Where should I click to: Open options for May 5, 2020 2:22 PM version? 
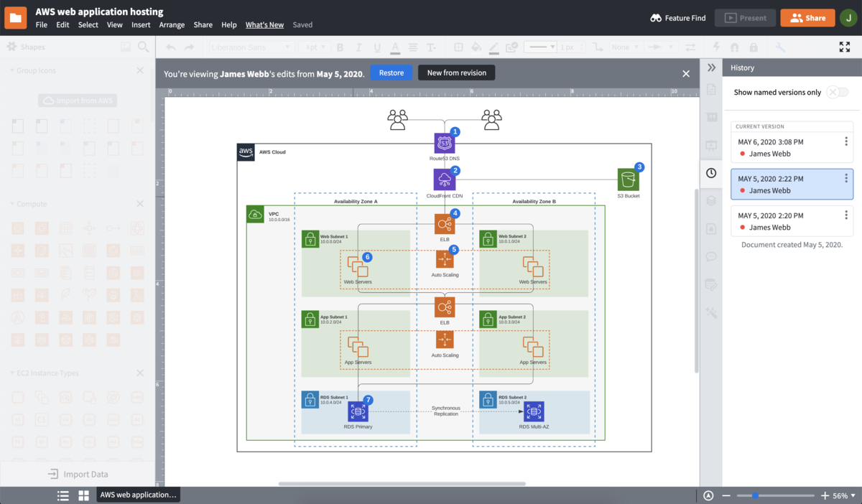click(846, 179)
